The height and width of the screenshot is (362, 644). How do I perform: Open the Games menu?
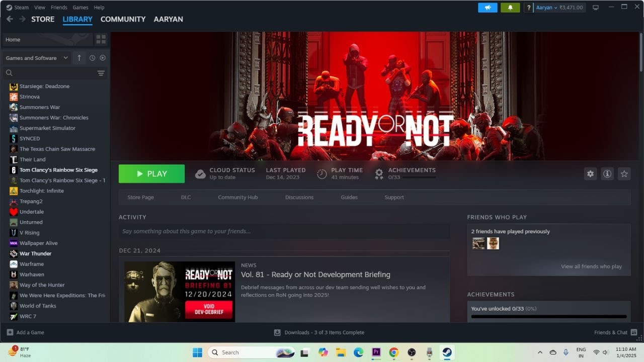pos(80,8)
